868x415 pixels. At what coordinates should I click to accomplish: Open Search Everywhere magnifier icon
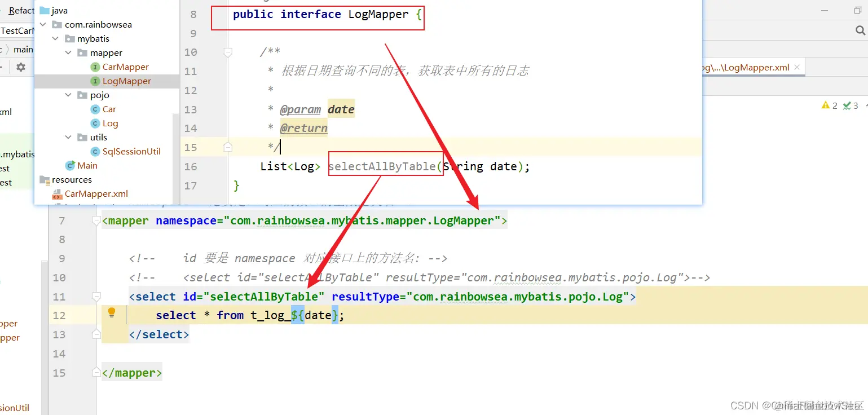[861, 31]
